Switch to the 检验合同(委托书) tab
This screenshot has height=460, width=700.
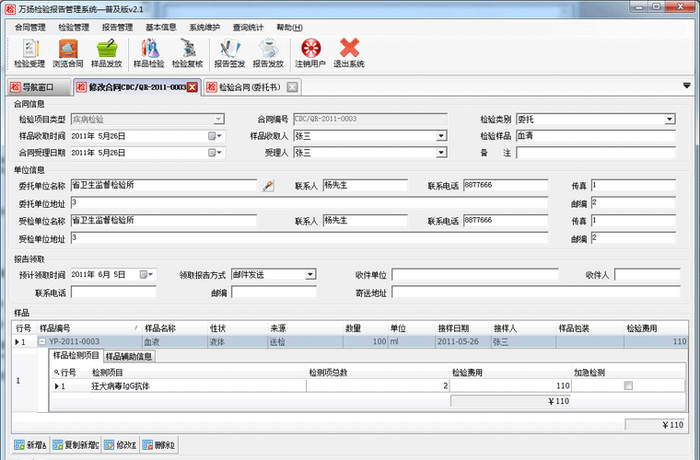coord(250,87)
